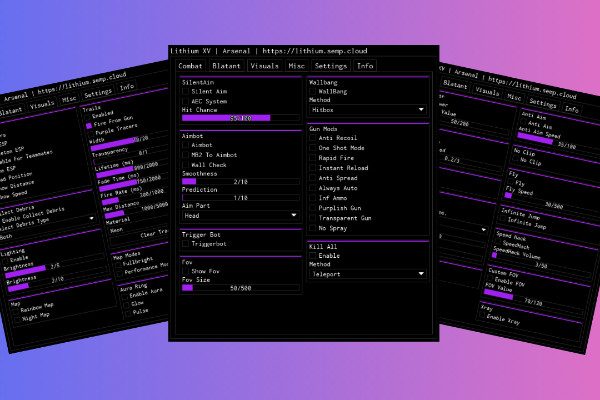This screenshot has width=600, height=400.
Task: Enable Rainbow Map checkbox
Action: coord(16,312)
